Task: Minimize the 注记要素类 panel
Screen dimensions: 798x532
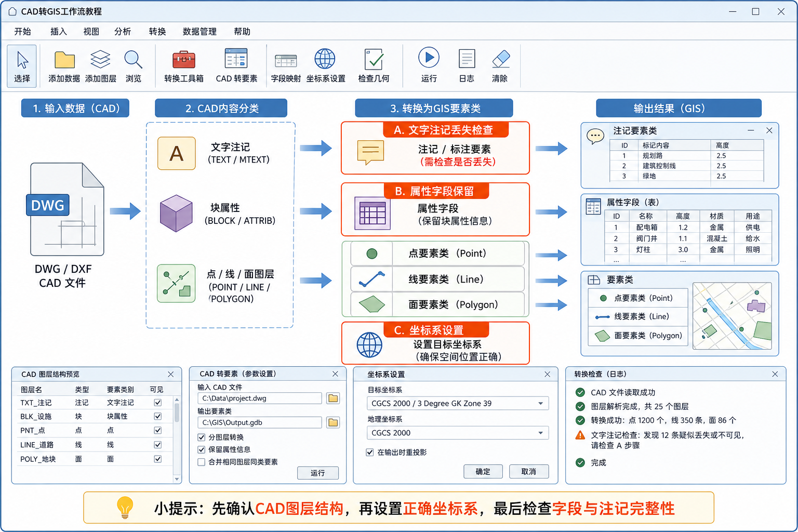Action: click(x=751, y=130)
